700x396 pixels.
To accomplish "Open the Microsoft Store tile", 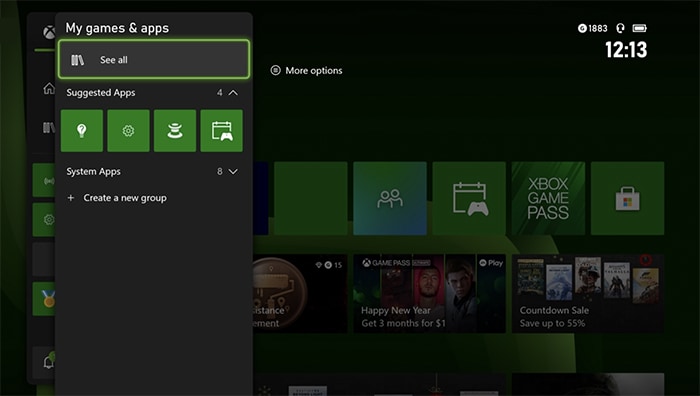I will point(627,198).
